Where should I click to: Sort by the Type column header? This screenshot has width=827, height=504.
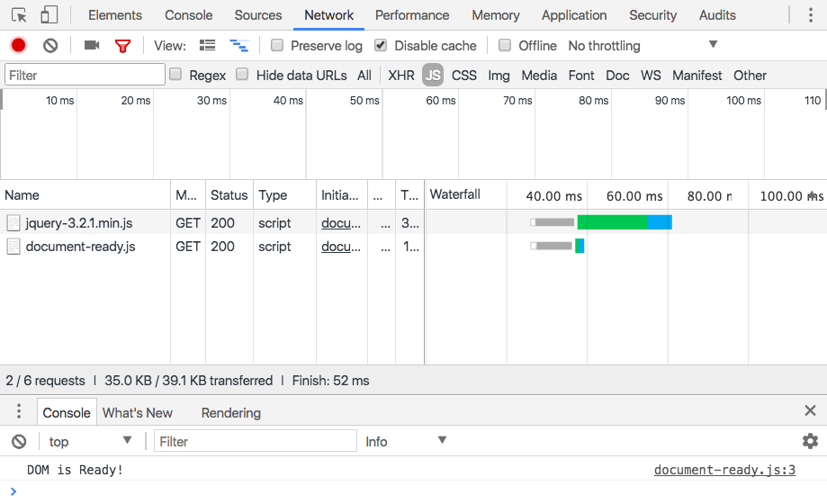284,195
